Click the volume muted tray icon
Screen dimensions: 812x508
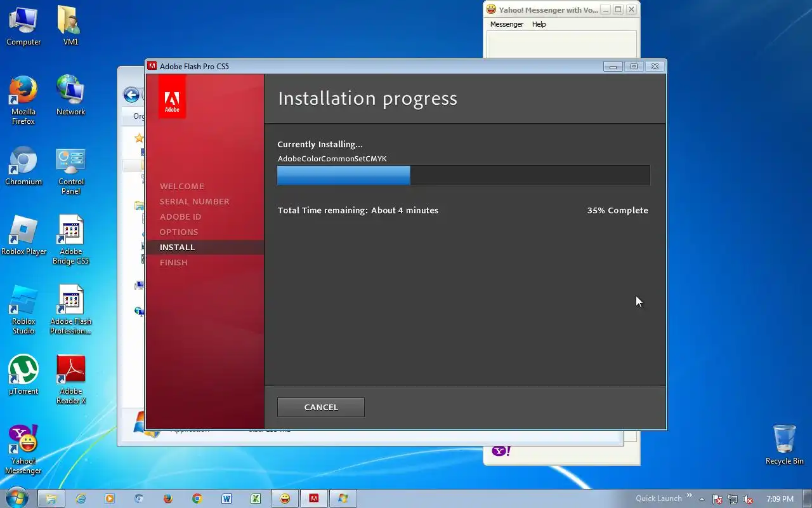[748, 499]
